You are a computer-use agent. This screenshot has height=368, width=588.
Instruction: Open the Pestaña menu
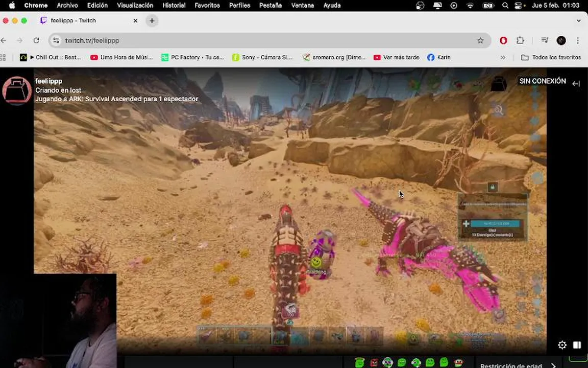tap(271, 5)
